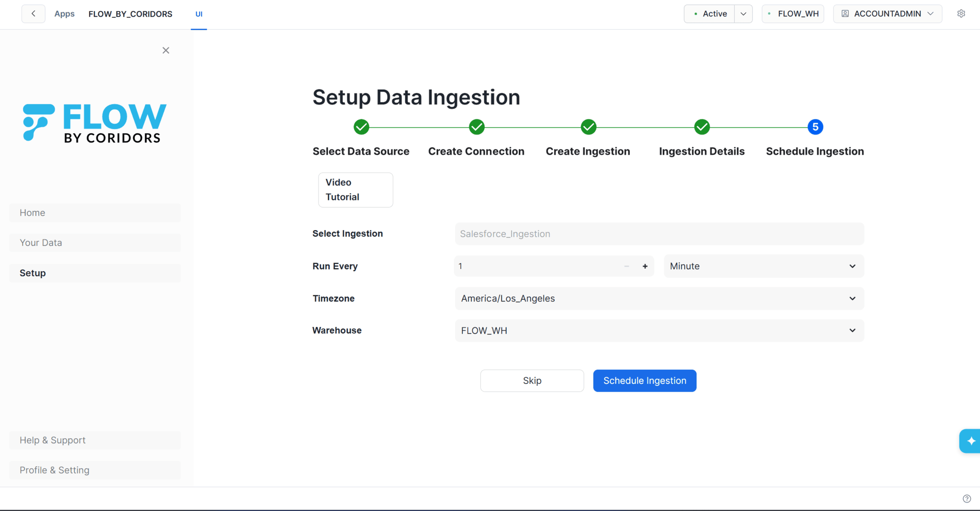980x511 pixels.
Task: Click the Flow by Coridors logo
Action: click(95, 123)
